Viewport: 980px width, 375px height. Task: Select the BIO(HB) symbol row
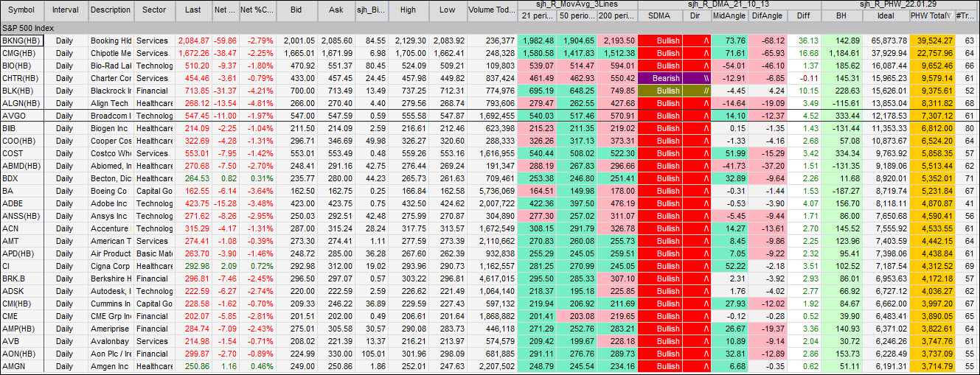tap(22, 66)
